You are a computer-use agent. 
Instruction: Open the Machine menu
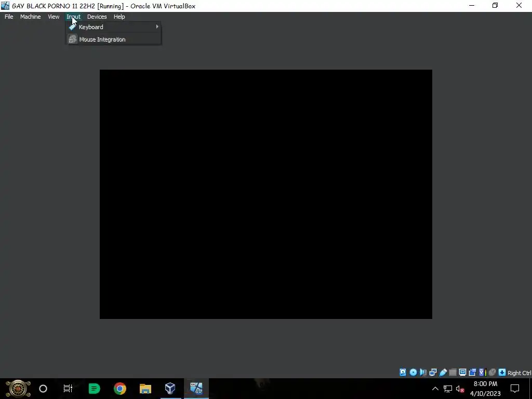(x=30, y=17)
